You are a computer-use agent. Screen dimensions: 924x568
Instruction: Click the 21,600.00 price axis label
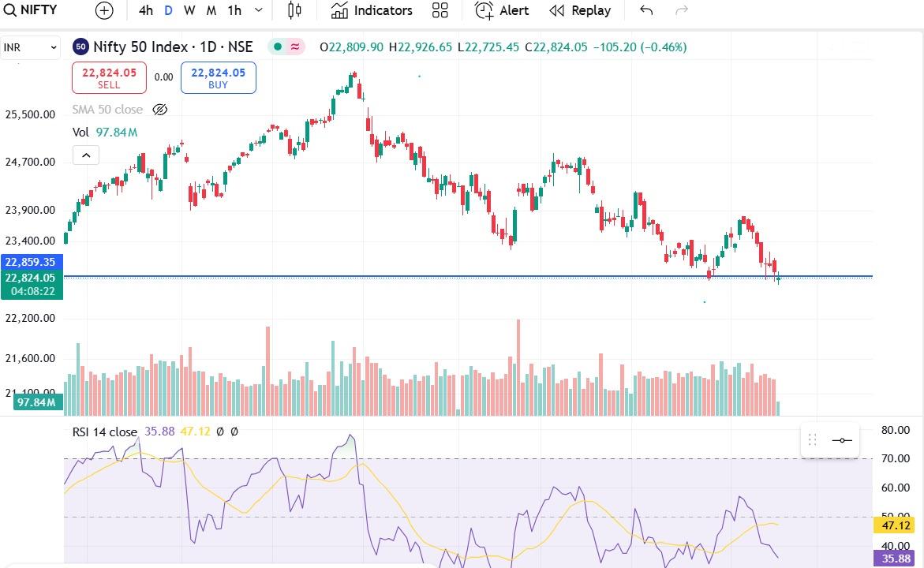click(x=31, y=358)
